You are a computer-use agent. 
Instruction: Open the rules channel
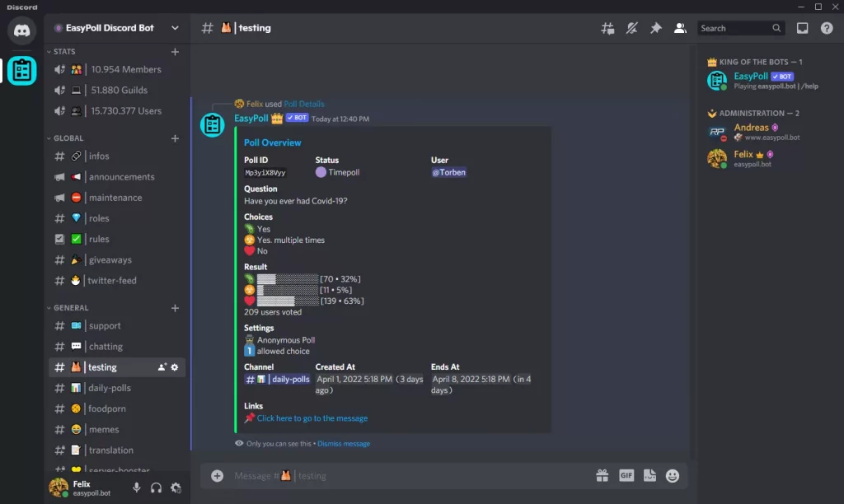pyautogui.click(x=117, y=239)
